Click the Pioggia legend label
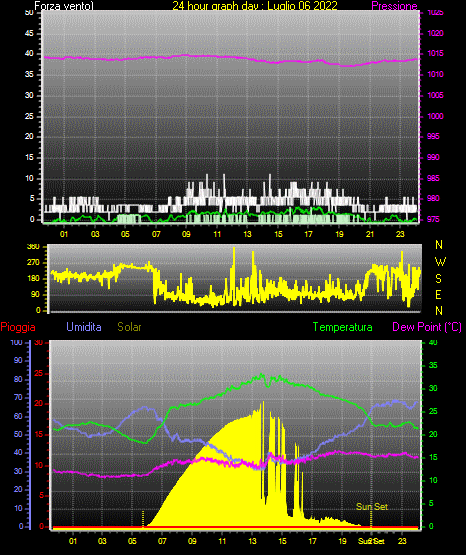Image resolution: width=466 pixels, height=555 pixels. (x=18, y=327)
